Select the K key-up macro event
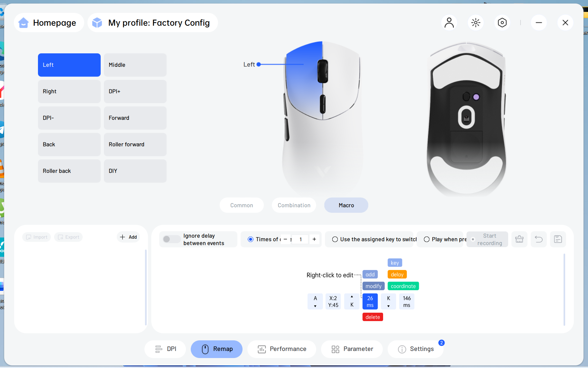This screenshot has height=368, width=588. point(352,302)
